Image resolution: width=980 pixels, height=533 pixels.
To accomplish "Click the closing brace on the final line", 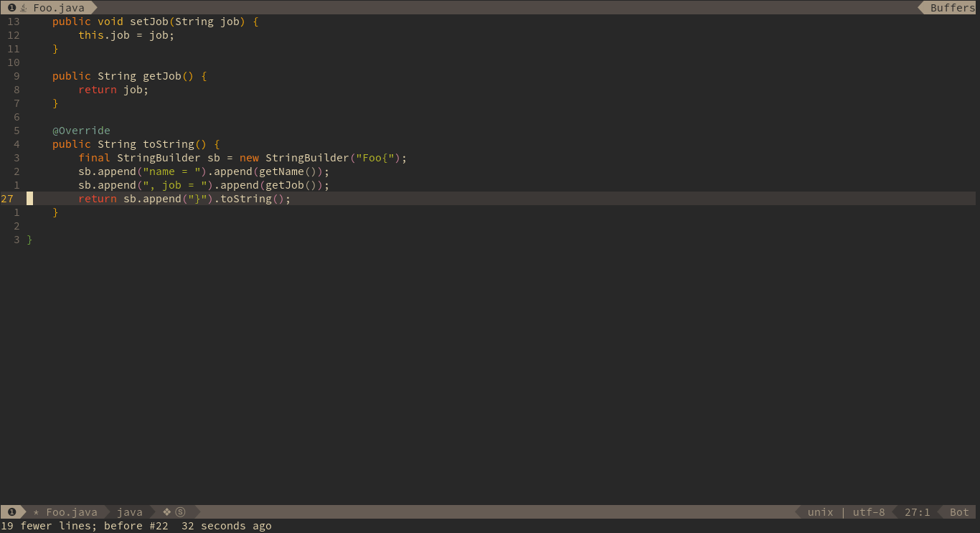I will pyautogui.click(x=29, y=240).
